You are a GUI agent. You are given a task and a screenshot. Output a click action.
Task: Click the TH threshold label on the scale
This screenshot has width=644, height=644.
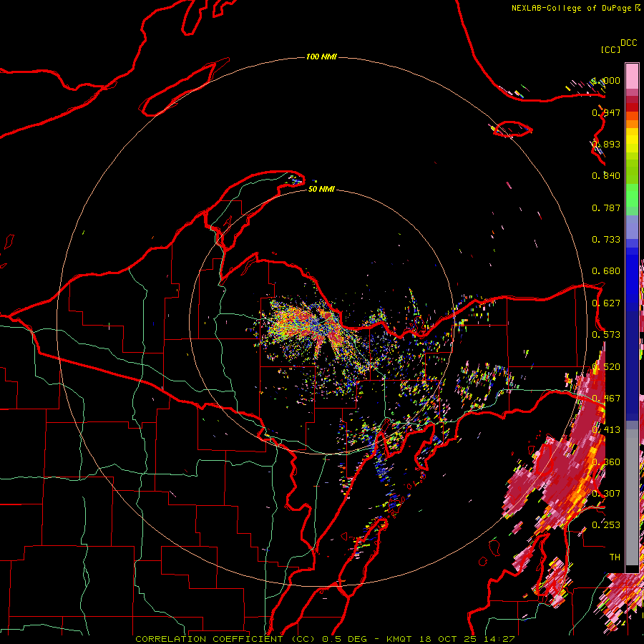click(x=615, y=557)
